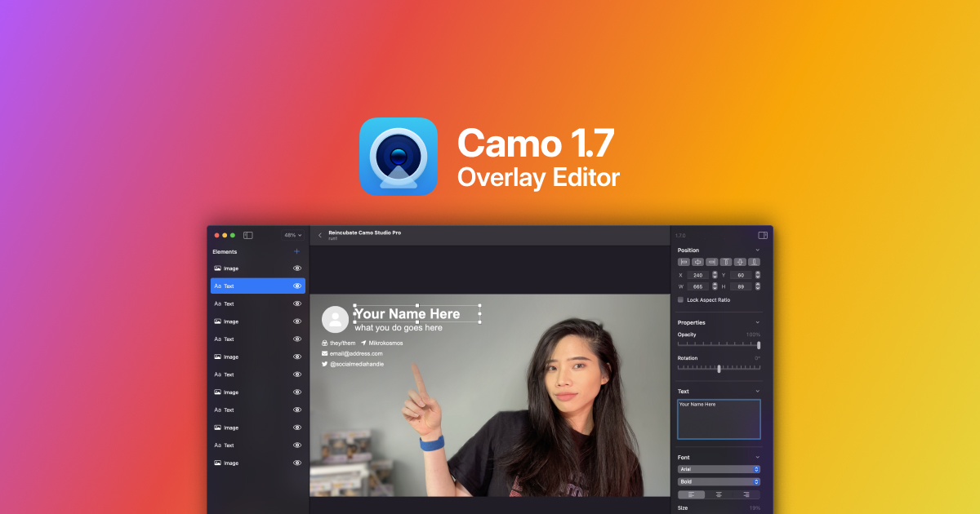
Task: Enable Lock Aspect Ratio checkbox
Action: click(x=681, y=300)
